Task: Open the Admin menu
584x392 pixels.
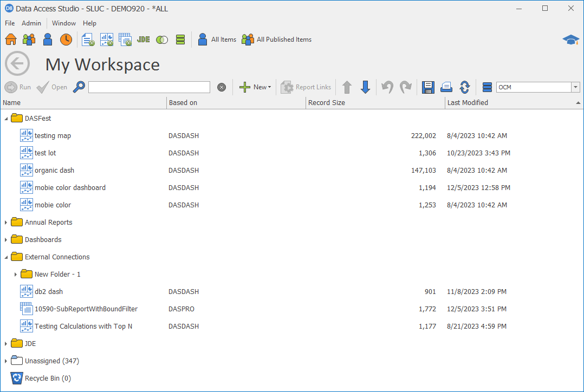Action: pos(31,23)
